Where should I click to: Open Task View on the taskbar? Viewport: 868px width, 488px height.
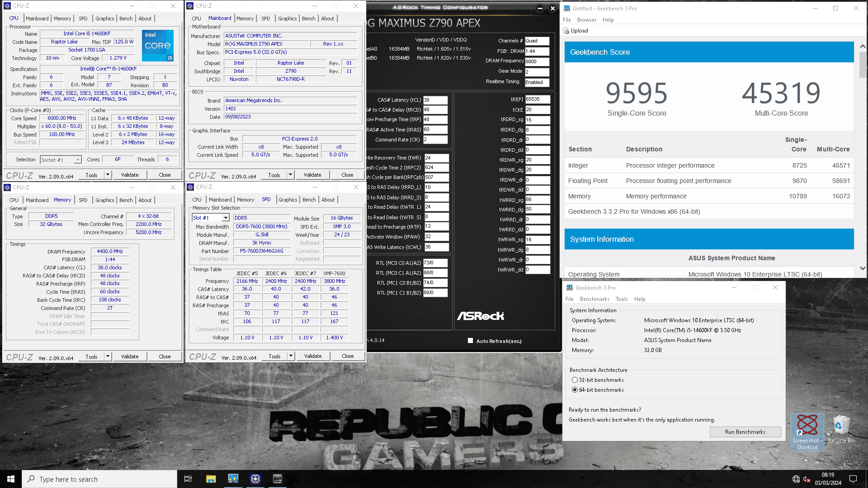pyautogui.click(x=188, y=479)
